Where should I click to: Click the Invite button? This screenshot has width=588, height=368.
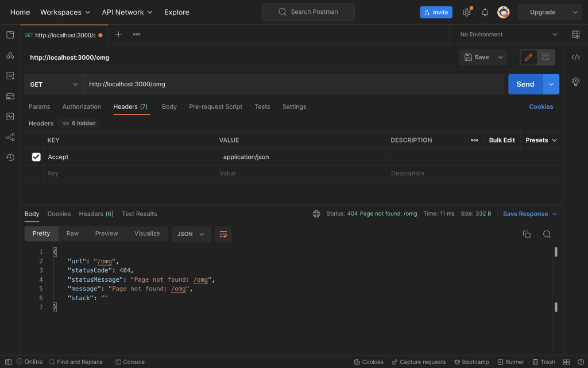coord(436,13)
